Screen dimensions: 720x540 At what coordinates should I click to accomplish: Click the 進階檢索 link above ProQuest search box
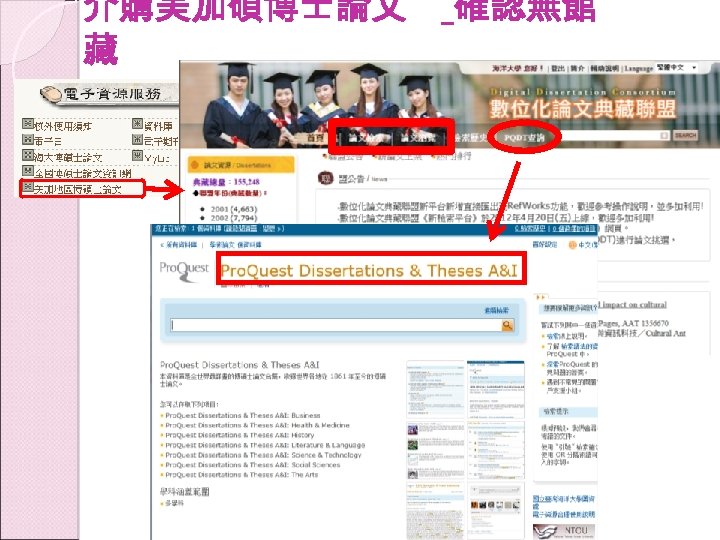tap(496, 310)
